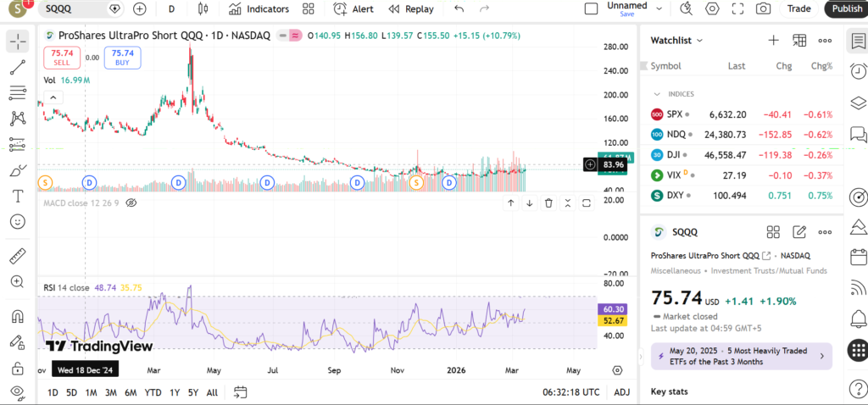Take a chart snapshot with camera icon
The height and width of the screenshot is (405, 868).
tap(763, 9)
